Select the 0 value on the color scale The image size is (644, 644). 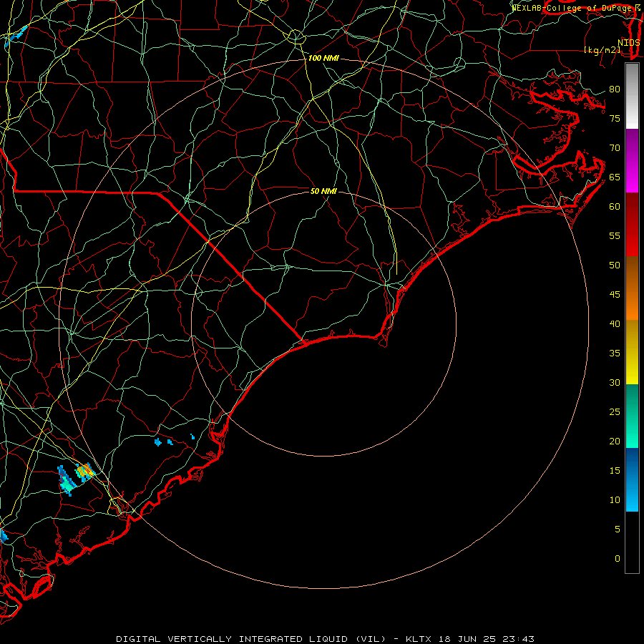[x=618, y=559]
